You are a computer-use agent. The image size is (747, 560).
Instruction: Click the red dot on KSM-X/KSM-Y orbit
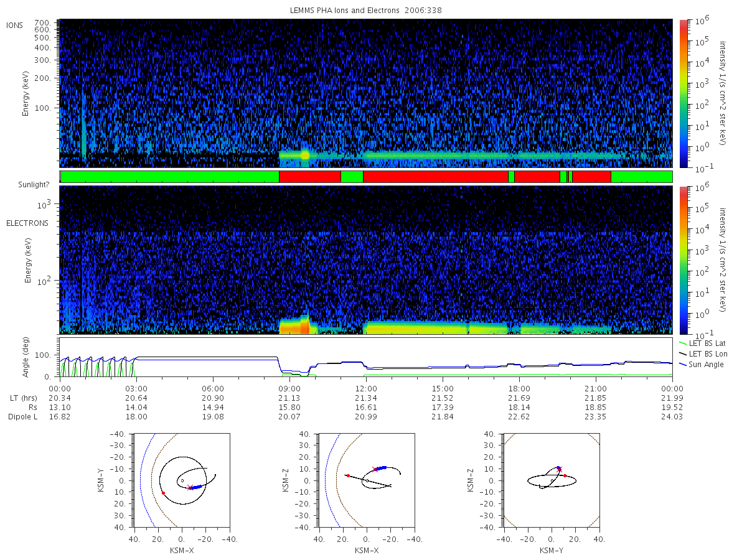pos(163,493)
